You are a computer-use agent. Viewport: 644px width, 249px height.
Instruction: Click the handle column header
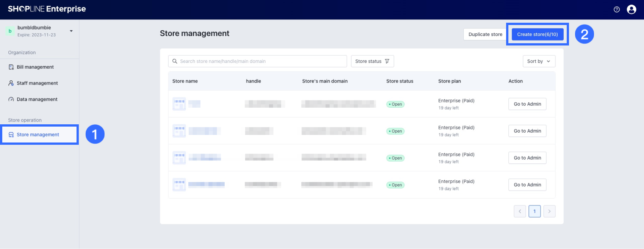253,81
